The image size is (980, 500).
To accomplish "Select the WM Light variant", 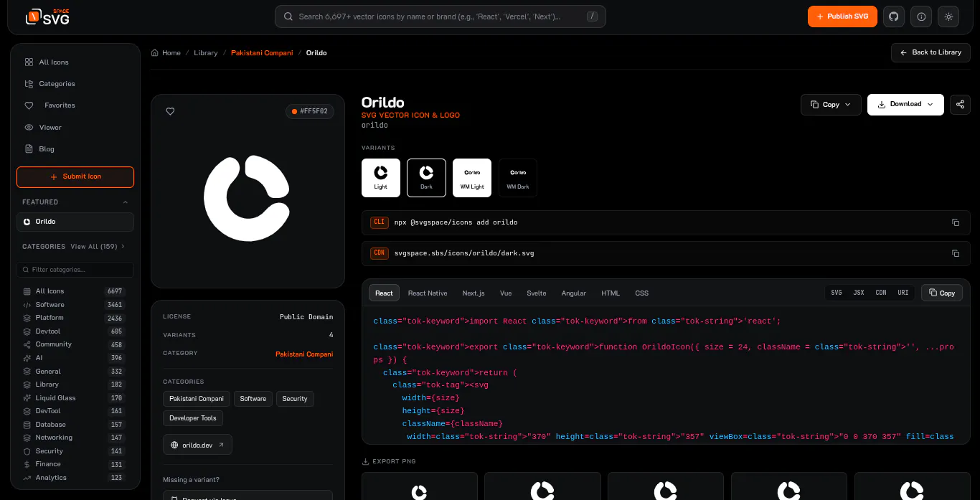I will [472, 177].
